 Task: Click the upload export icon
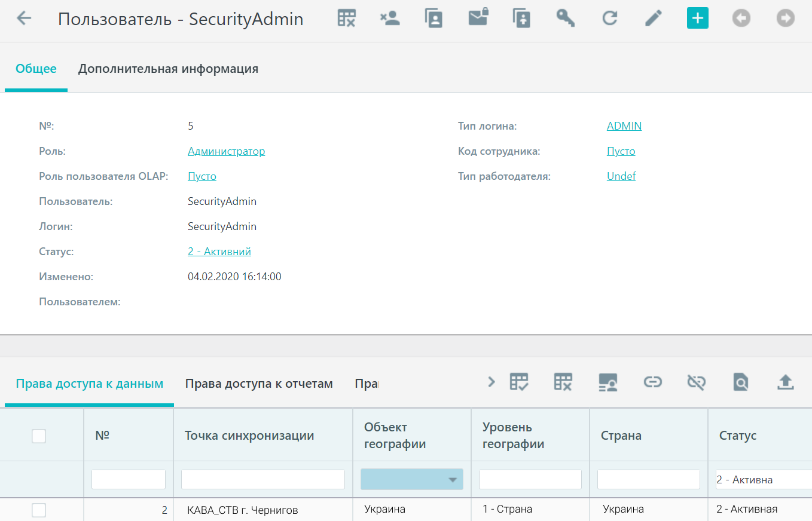[x=785, y=382]
